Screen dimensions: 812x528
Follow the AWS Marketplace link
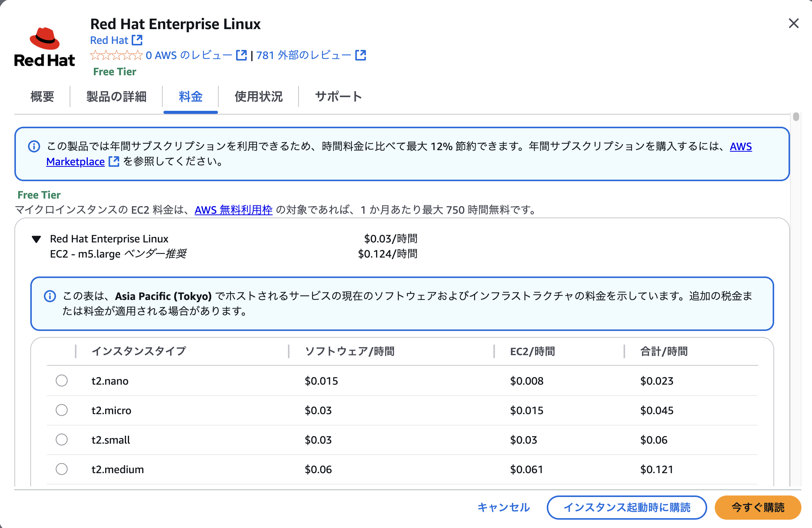point(75,162)
